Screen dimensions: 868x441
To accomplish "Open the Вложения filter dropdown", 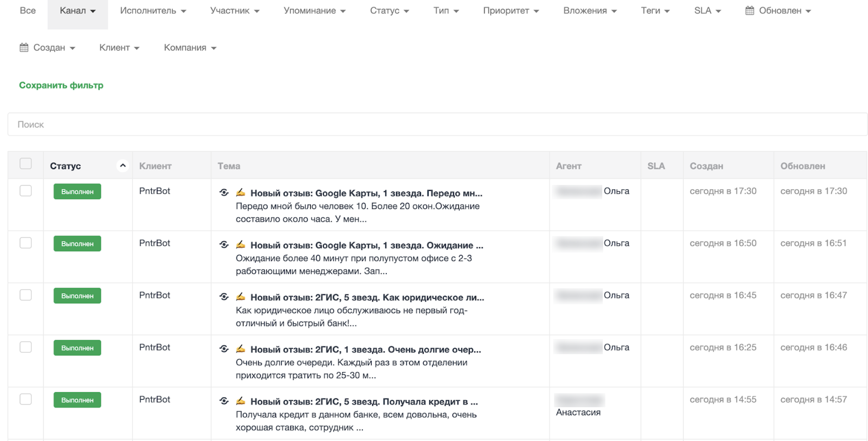I will (x=590, y=11).
